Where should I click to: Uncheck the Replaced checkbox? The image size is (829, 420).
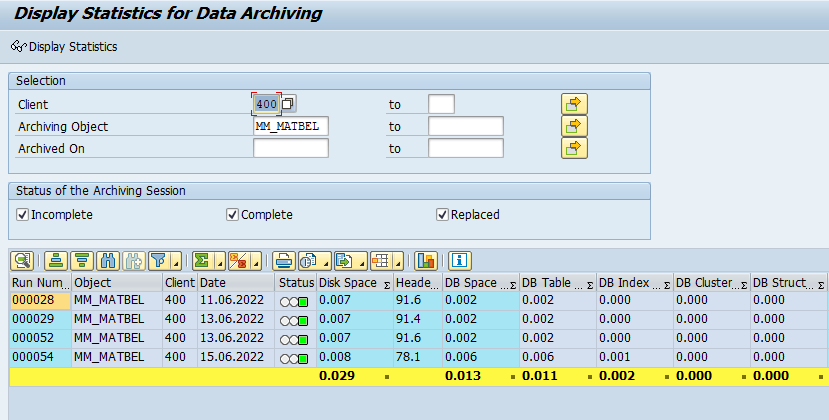click(442, 215)
